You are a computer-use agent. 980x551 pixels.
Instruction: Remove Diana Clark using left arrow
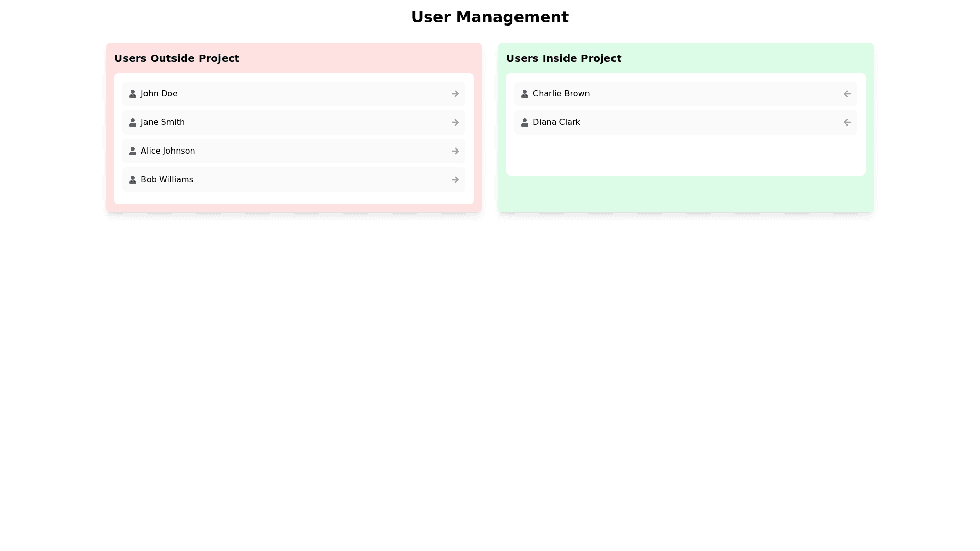847,122
